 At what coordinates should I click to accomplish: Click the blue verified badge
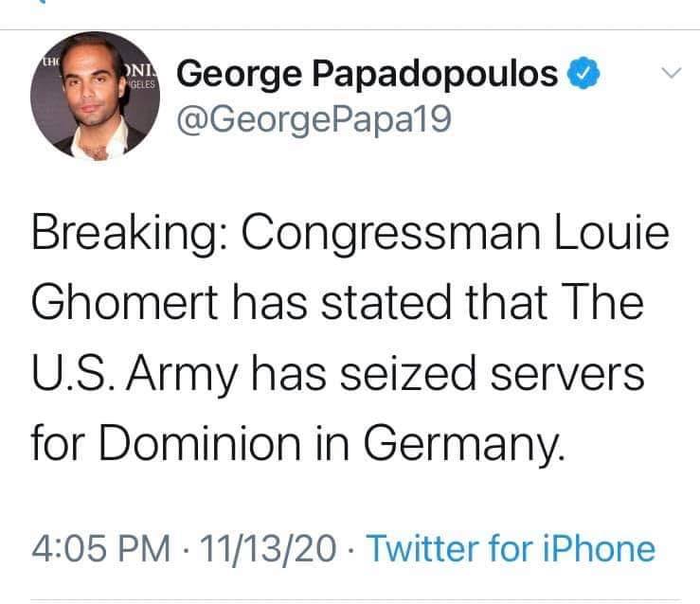coord(582,73)
